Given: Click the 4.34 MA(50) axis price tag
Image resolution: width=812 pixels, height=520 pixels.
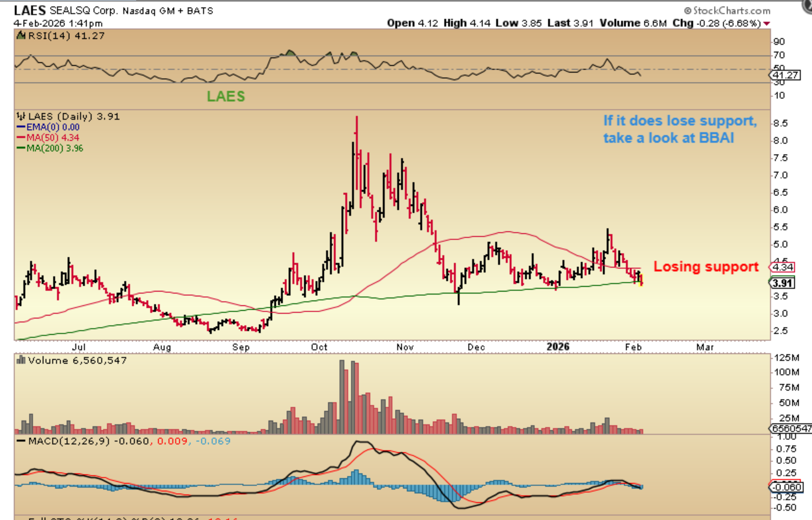Looking at the screenshot, I should (783, 267).
